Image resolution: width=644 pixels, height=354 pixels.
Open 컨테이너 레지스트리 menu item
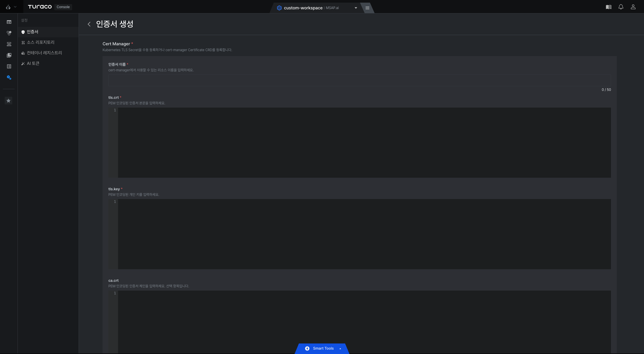[x=48, y=53]
